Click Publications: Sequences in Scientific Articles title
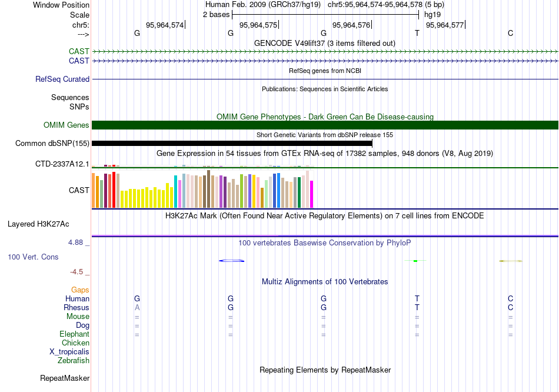 [x=325, y=89]
